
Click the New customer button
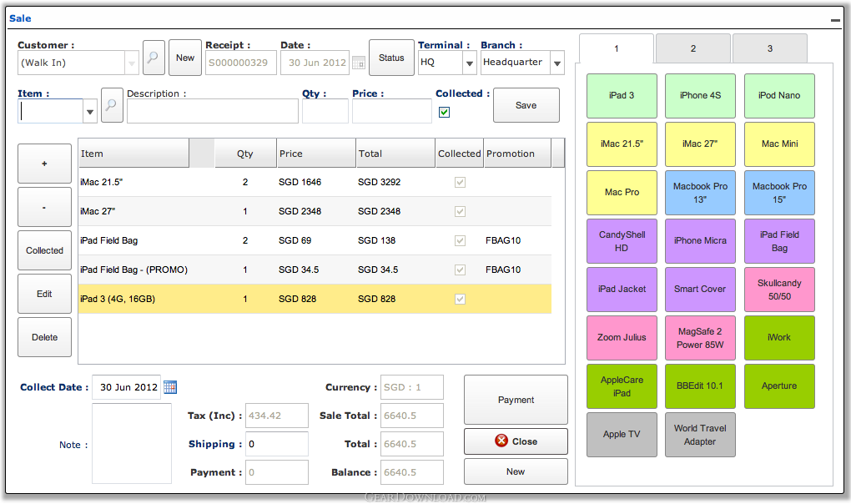(x=185, y=58)
